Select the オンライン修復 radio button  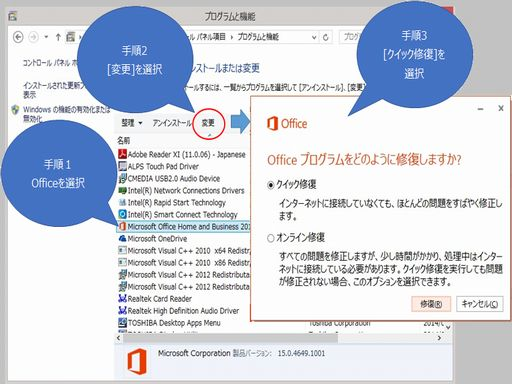tap(271, 238)
